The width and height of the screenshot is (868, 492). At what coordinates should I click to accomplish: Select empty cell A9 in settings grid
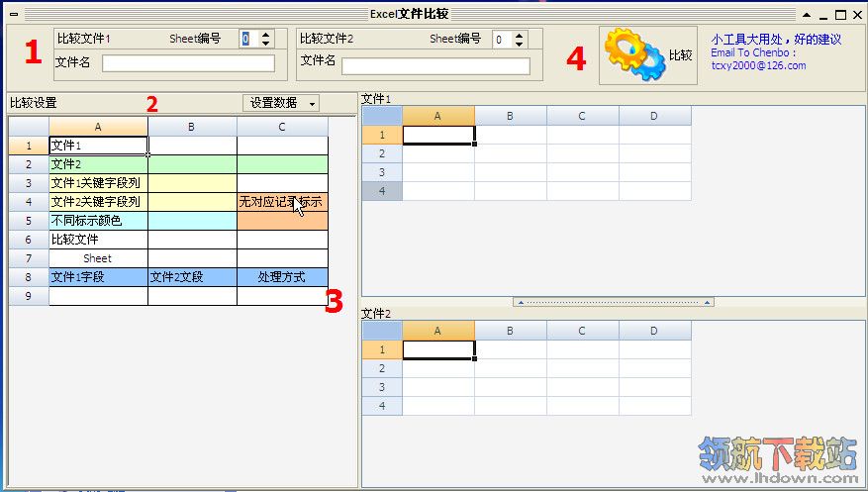99,296
